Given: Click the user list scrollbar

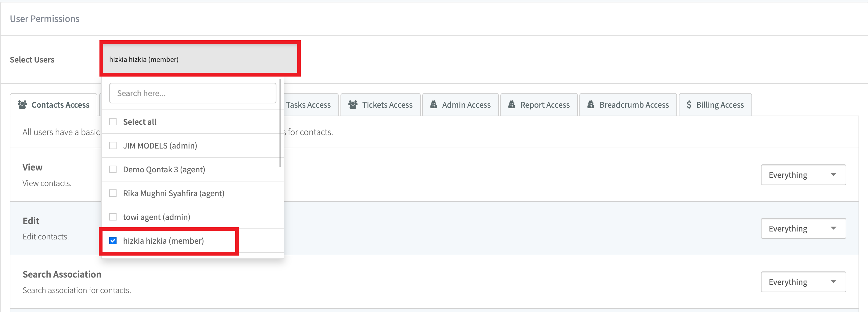Looking at the screenshot, I should coord(280,123).
